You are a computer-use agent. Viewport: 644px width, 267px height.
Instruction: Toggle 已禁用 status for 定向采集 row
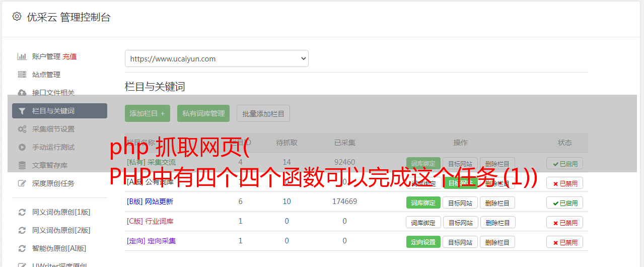pos(564,242)
